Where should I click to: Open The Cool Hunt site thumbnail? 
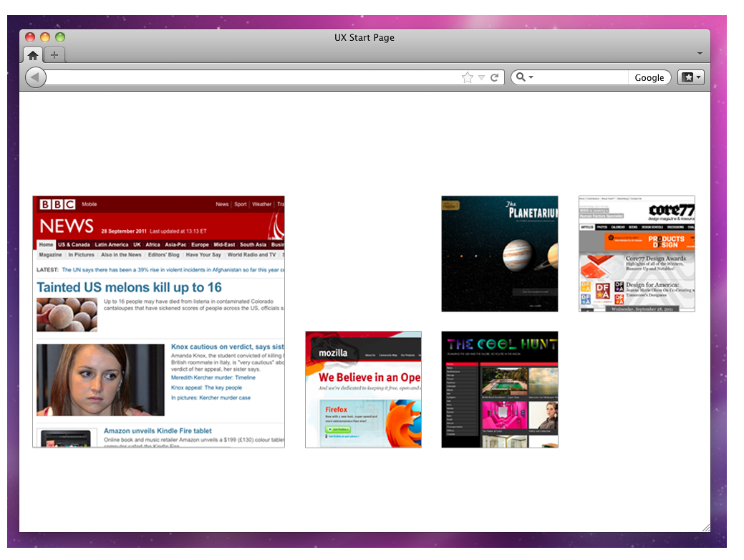point(500,390)
